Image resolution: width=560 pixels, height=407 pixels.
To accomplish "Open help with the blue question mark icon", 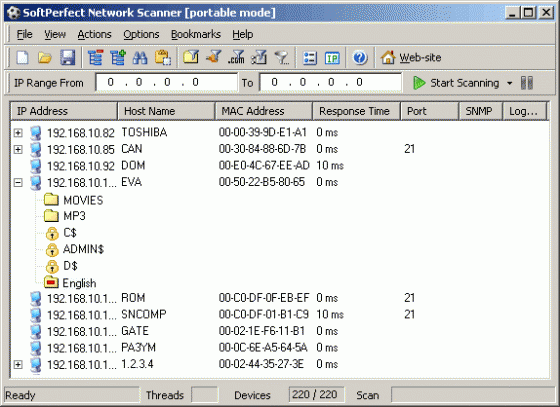I will 360,57.
